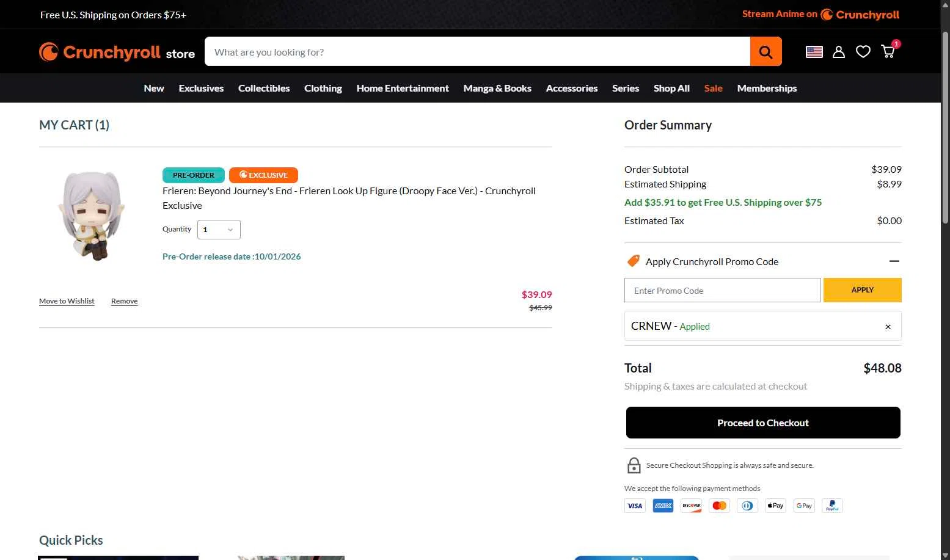Click the Estimated Shipping $8.99 value
The image size is (950, 560).
click(889, 184)
